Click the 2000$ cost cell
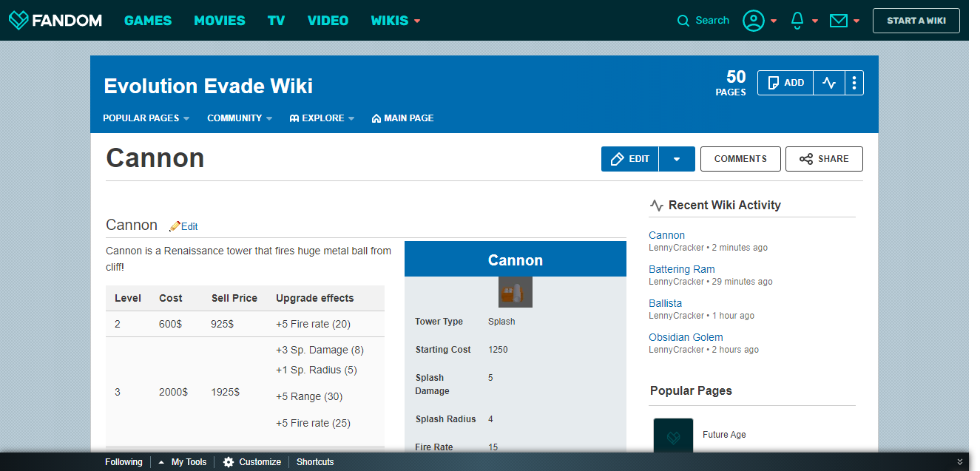980x471 pixels. (x=174, y=392)
